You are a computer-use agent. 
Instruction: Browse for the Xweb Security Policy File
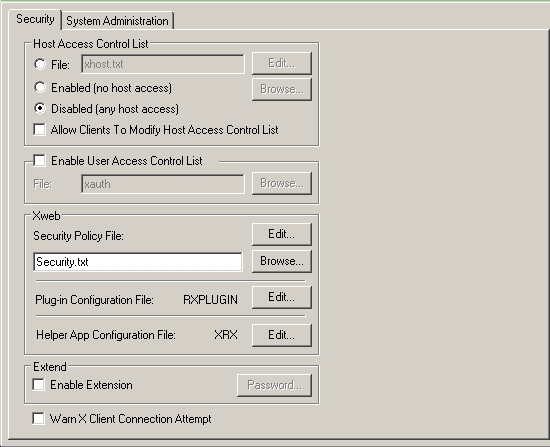coord(282,261)
